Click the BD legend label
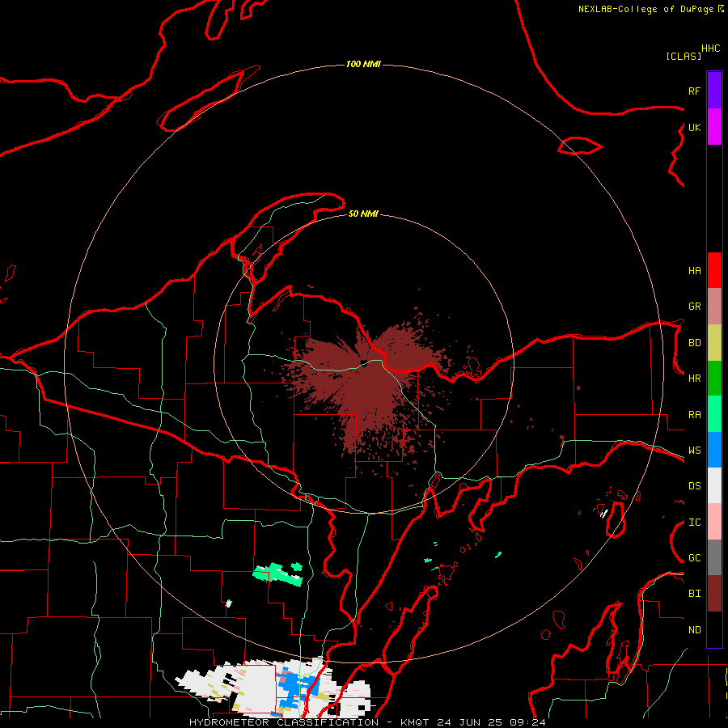The height and width of the screenshot is (728, 728). pyautogui.click(x=694, y=343)
